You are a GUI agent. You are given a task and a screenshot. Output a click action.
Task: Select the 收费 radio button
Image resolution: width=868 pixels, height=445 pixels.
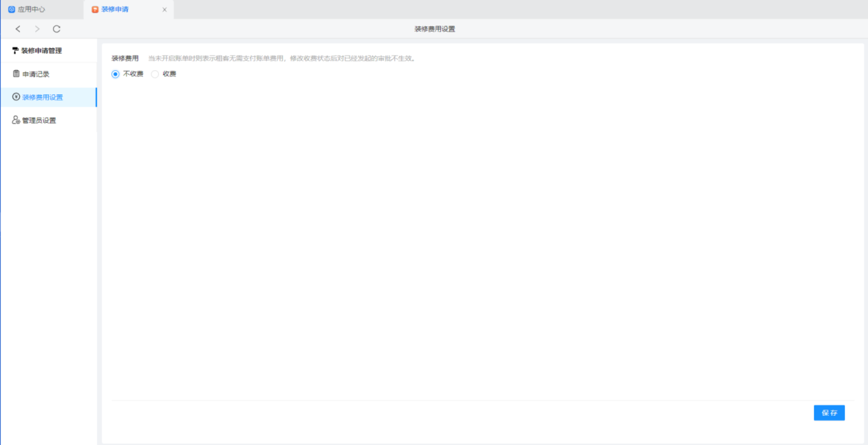pos(155,74)
